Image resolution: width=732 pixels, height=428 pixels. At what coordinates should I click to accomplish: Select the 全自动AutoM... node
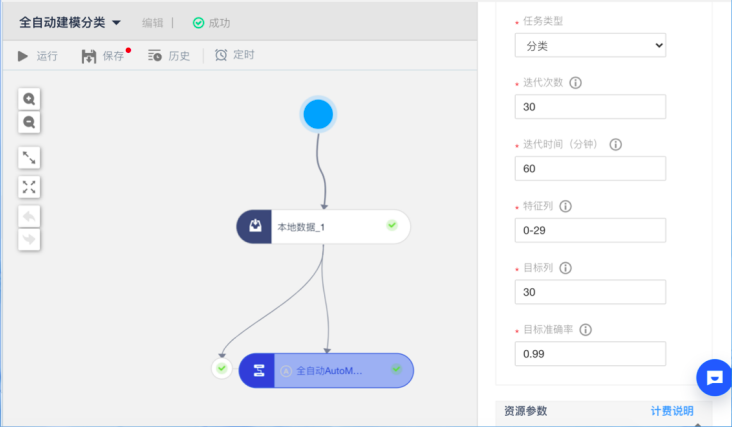(326, 371)
